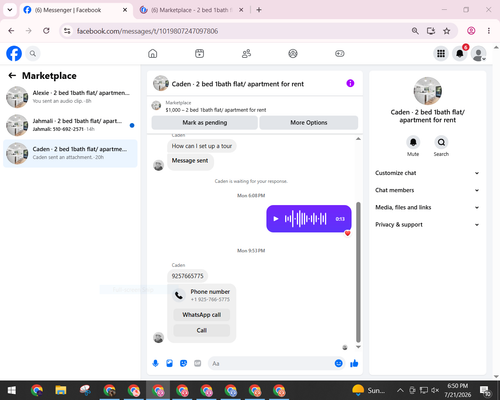500x400 pixels.
Task: Send a thumbs up like
Action: point(354,363)
